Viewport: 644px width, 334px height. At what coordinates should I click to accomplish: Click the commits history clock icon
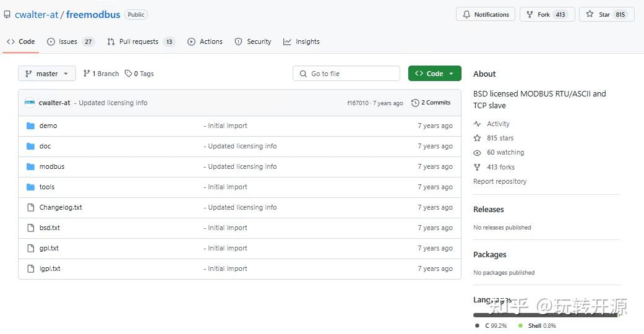(415, 103)
